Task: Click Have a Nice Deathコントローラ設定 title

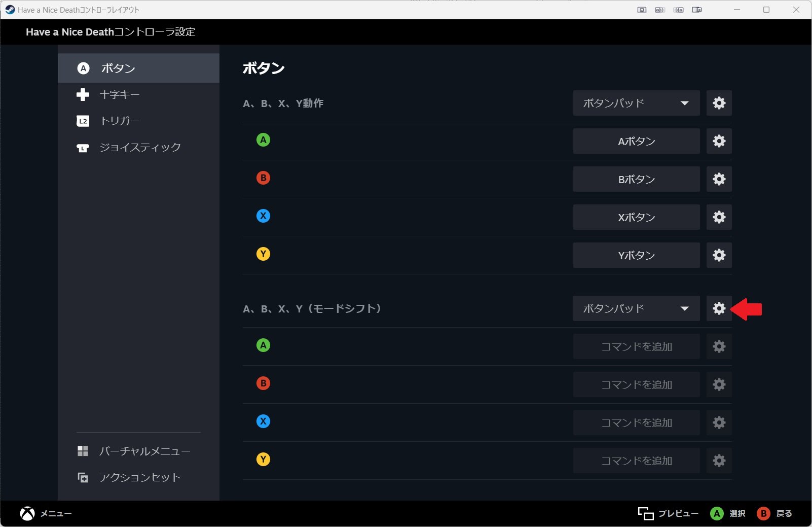Action: point(110,32)
